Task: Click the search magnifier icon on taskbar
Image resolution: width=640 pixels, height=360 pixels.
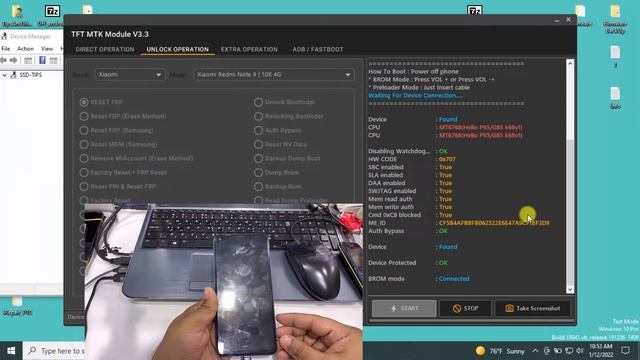Action: pyautogui.click(x=32, y=351)
